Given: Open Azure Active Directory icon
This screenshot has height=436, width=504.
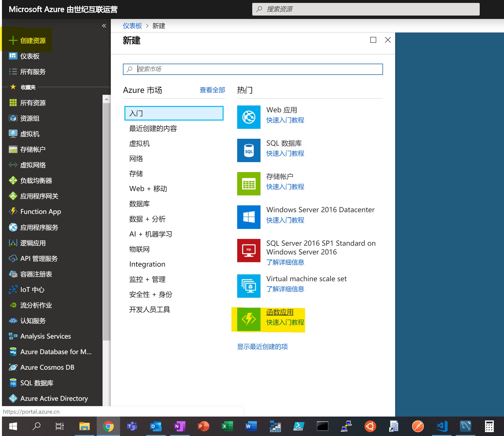Looking at the screenshot, I should (x=13, y=398).
